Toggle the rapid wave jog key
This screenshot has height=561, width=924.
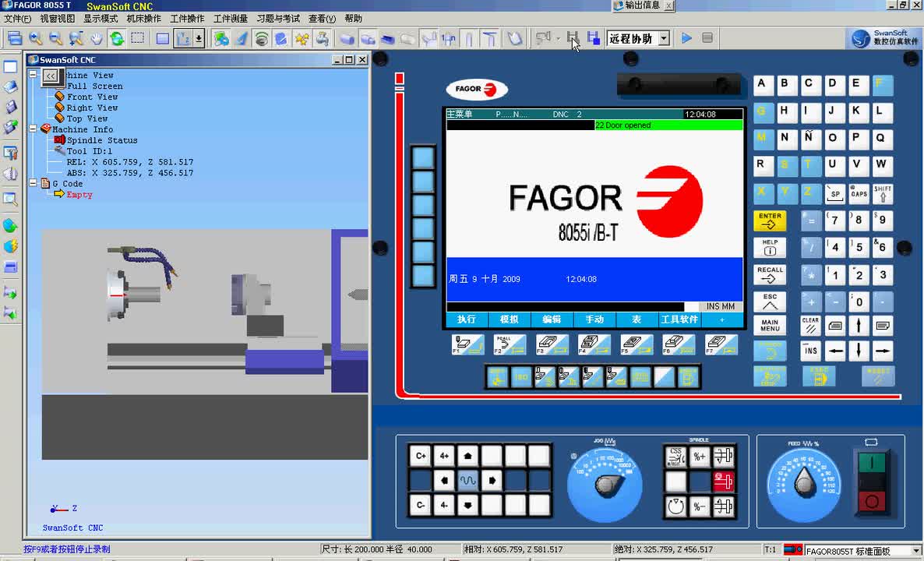click(468, 480)
